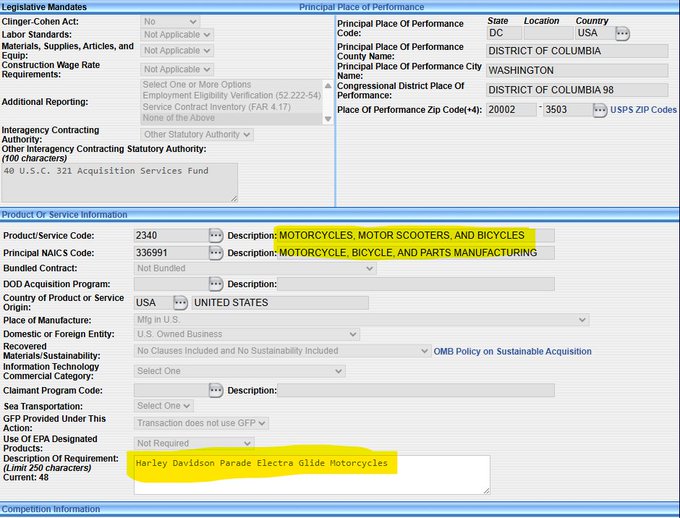
Task: Expand the Clinger-Cohen Act dropdown
Action: 169,21
